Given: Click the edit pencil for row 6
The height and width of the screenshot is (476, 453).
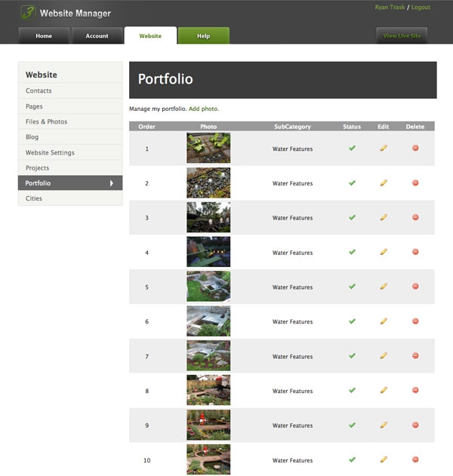Looking at the screenshot, I should [384, 321].
